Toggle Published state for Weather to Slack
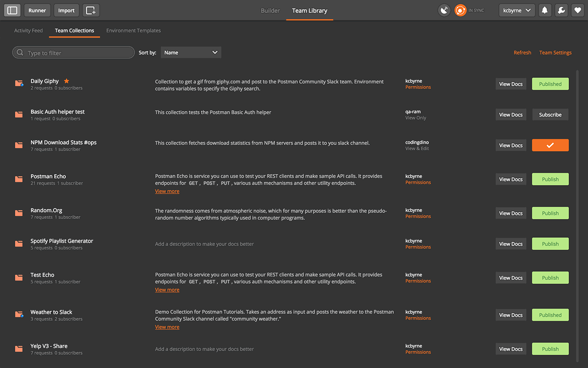This screenshot has height=368, width=588. [x=550, y=315]
